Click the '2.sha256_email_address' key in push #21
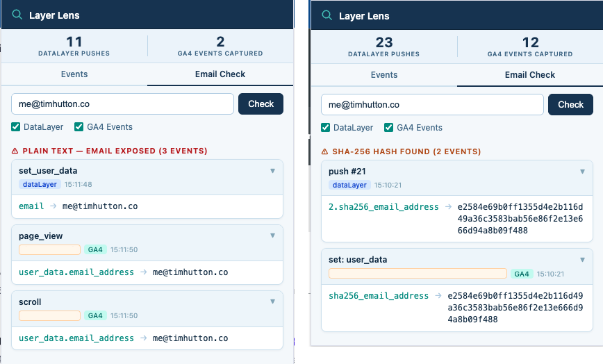The image size is (603, 364). (x=383, y=207)
